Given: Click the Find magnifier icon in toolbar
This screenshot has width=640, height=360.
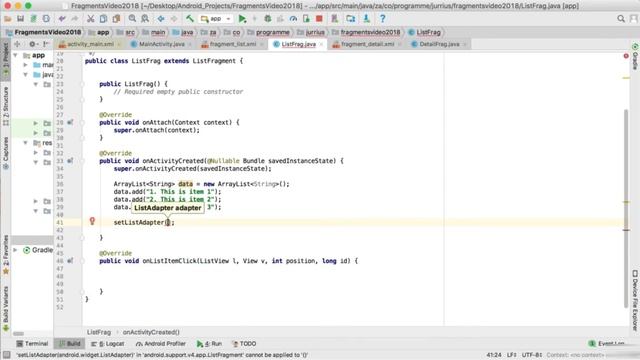Looking at the screenshot, I should (x=132, y=19).
